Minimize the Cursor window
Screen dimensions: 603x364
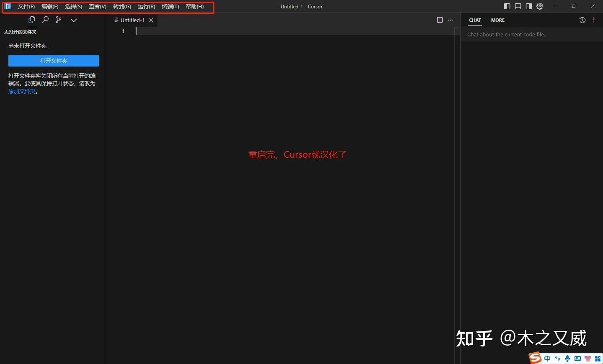555,6
